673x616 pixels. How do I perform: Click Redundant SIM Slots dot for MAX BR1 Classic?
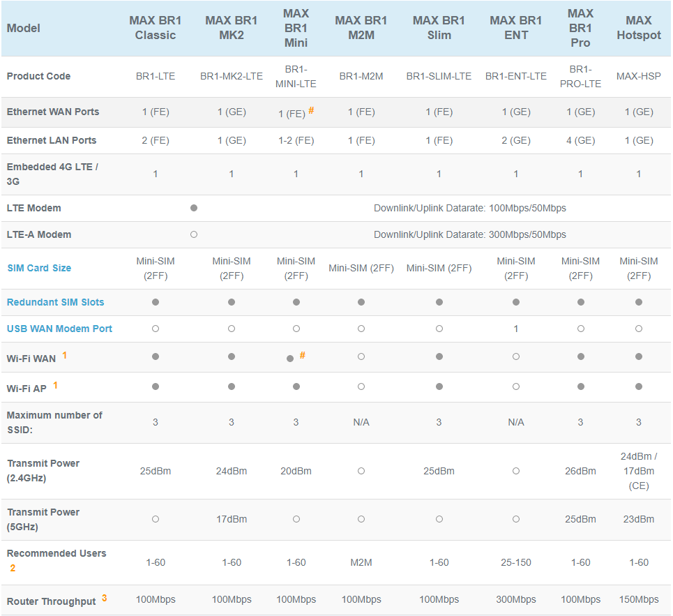[156, 302]
